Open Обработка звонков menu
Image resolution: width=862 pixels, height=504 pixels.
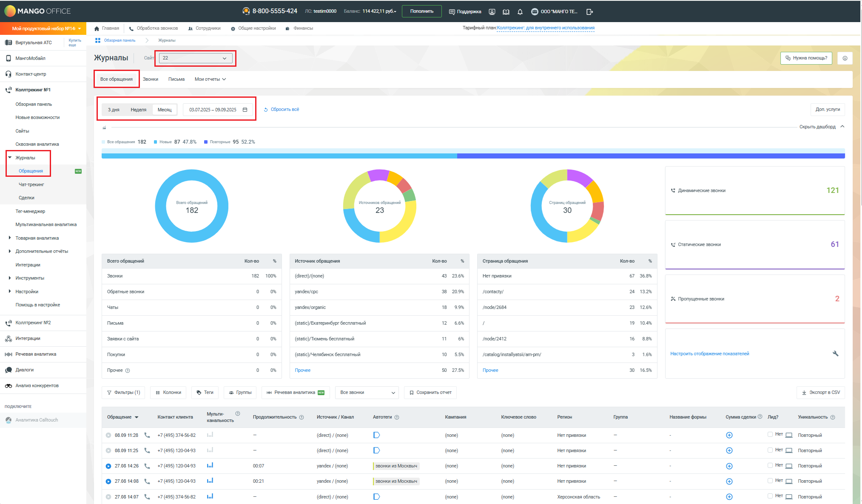[x=154, y=28]
